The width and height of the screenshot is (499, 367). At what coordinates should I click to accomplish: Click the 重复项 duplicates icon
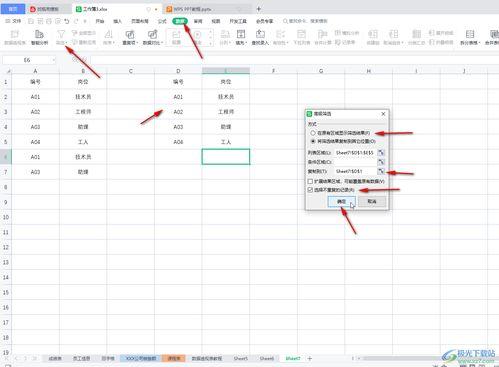pos(130,37)
